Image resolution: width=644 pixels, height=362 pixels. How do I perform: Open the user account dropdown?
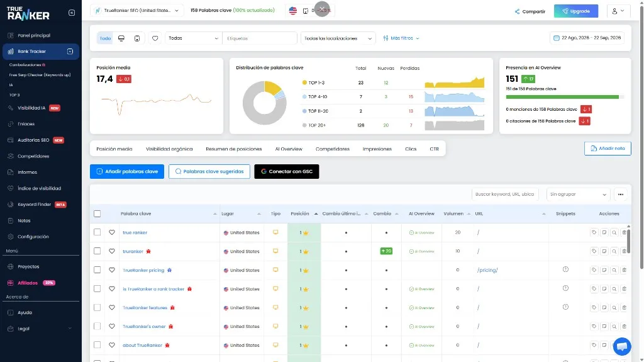(x=618, y=11)
